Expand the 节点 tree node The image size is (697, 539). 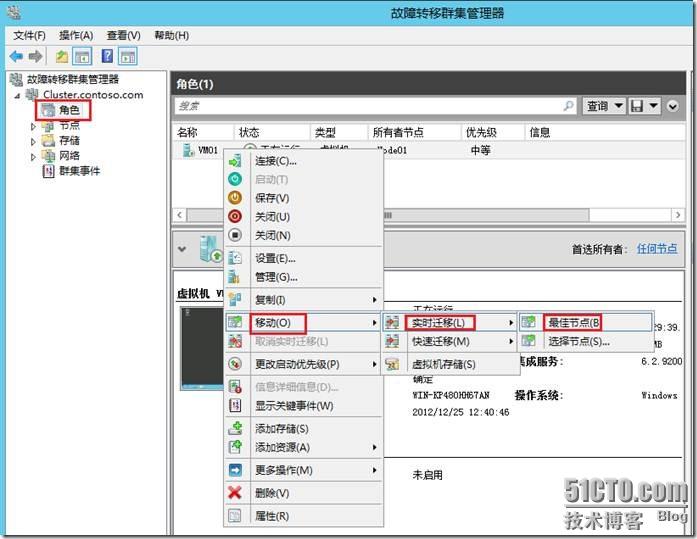coord(33,127)
